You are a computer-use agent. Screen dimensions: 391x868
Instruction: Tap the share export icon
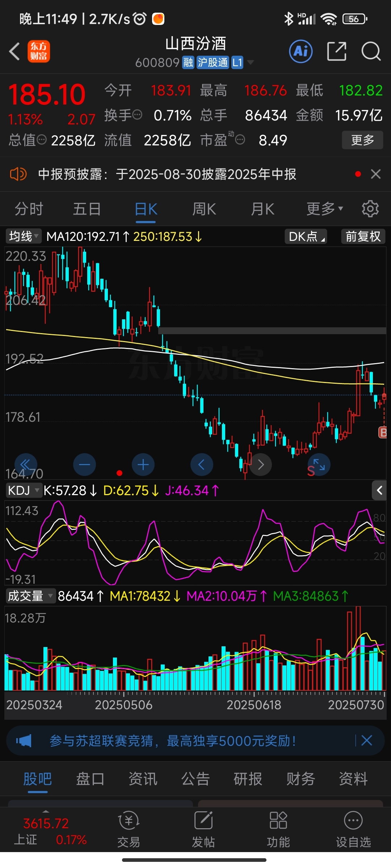pos(337,51)
